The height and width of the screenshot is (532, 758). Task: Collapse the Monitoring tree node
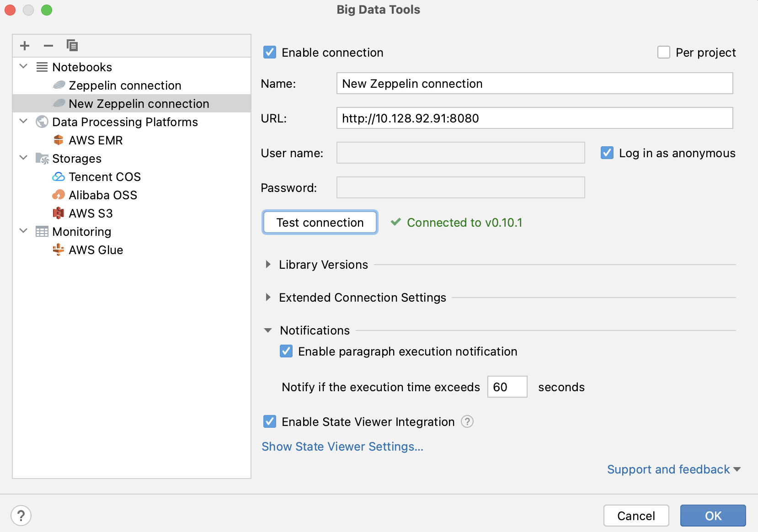(24, 231)
